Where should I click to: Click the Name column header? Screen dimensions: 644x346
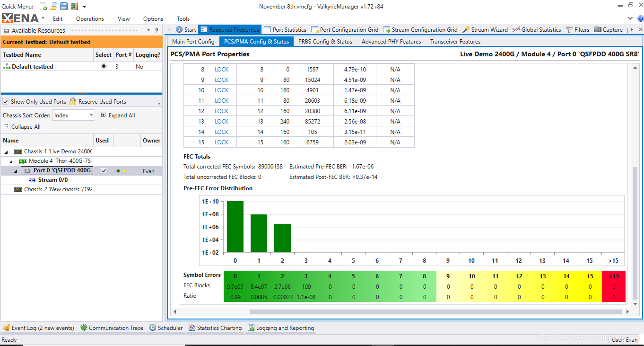47,140
